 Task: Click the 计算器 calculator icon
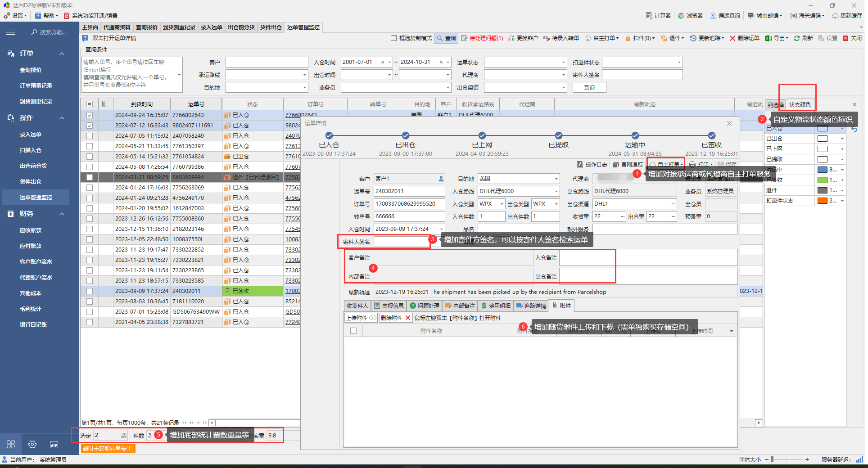pos(649,15)
